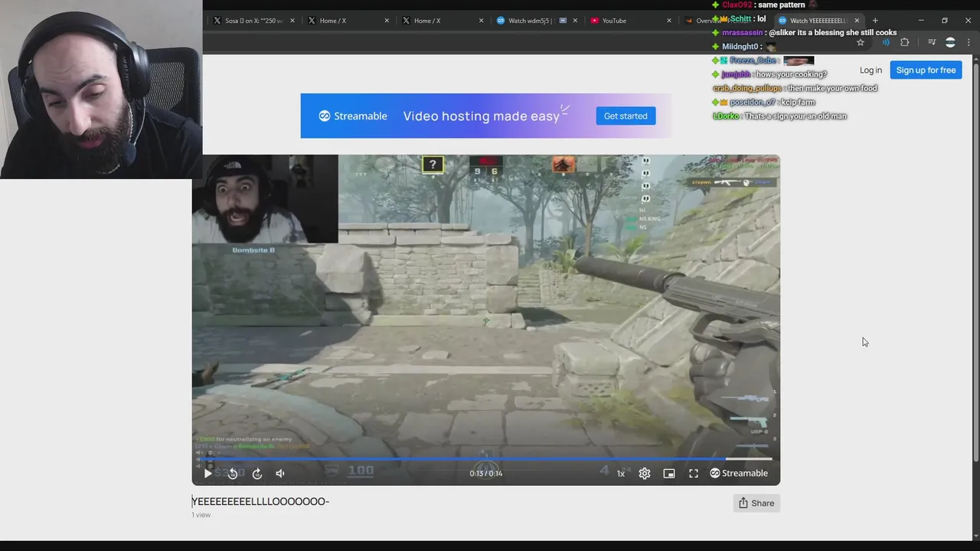The width and height of the screenshot is (980, 551).
Task: Rewind the video with the back-skip icon
Action: [x=233, y=474]
